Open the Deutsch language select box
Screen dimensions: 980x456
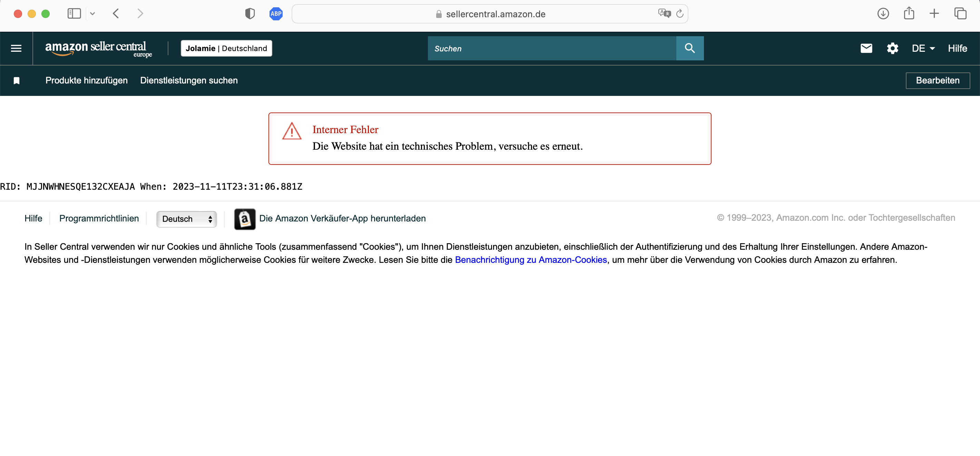tap(186, 219)
